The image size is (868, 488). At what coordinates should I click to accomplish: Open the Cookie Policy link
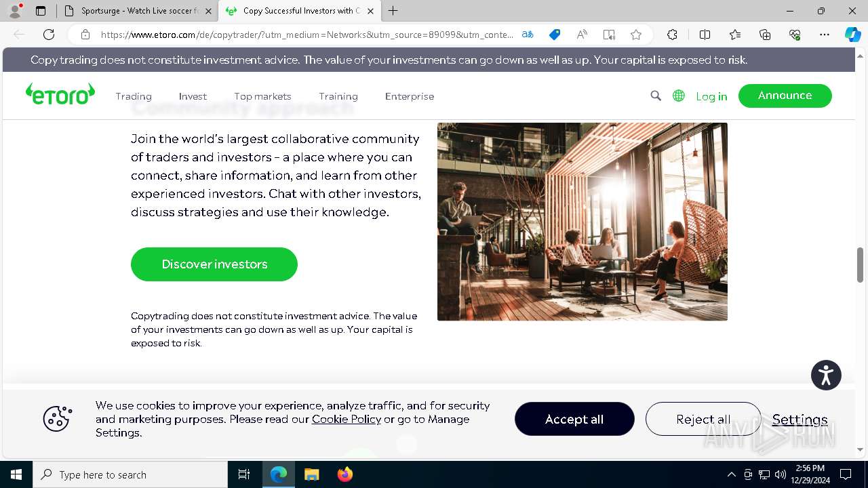click(x=347, y=419)
